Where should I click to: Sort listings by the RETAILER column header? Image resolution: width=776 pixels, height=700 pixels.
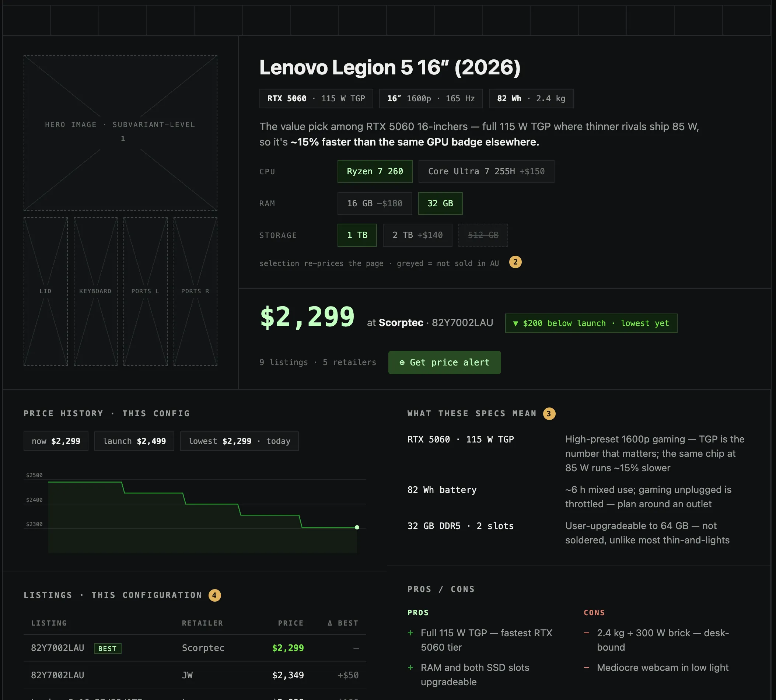(202, 623)
